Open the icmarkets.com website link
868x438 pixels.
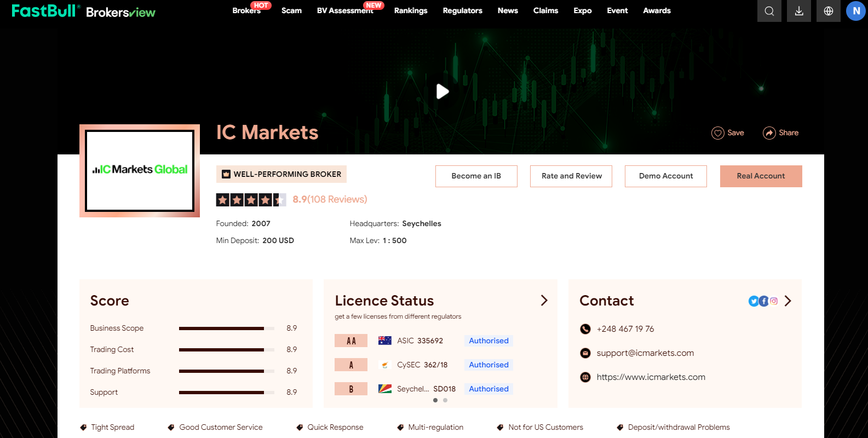pos(651,377)
